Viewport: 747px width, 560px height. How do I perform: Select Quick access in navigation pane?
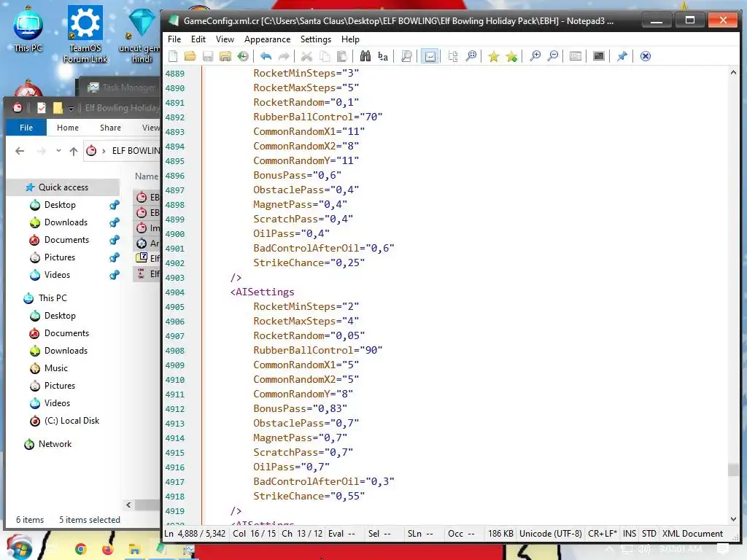pos(63,187)
